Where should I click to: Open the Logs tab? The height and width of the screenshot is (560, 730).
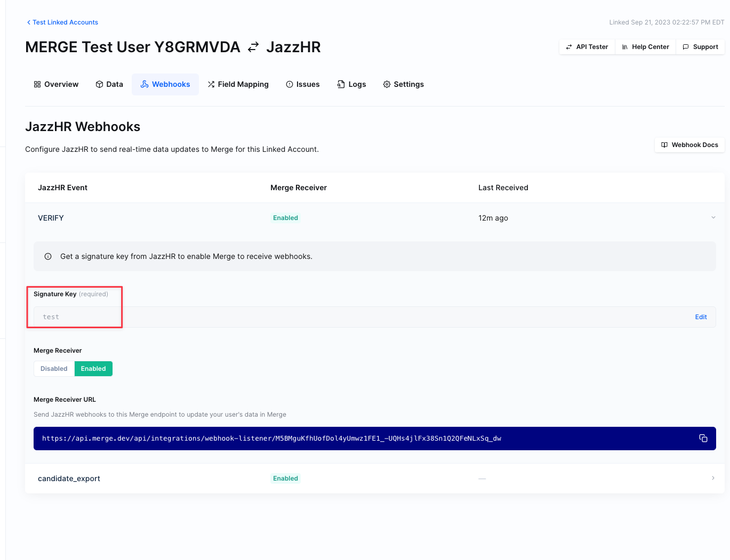point(351,84)
